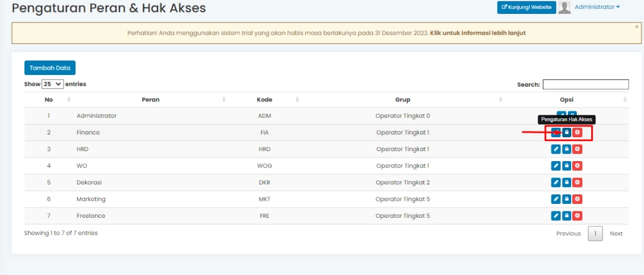Delete the Freelance role
The height and width of the screenshot is (275, 644).
(577, 215)
